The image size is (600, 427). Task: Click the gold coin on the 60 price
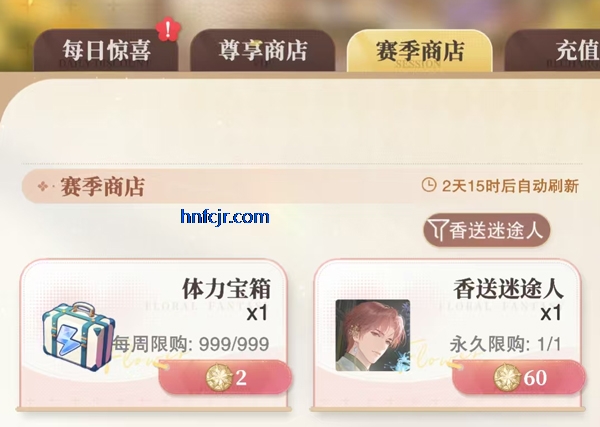(507, 378)
